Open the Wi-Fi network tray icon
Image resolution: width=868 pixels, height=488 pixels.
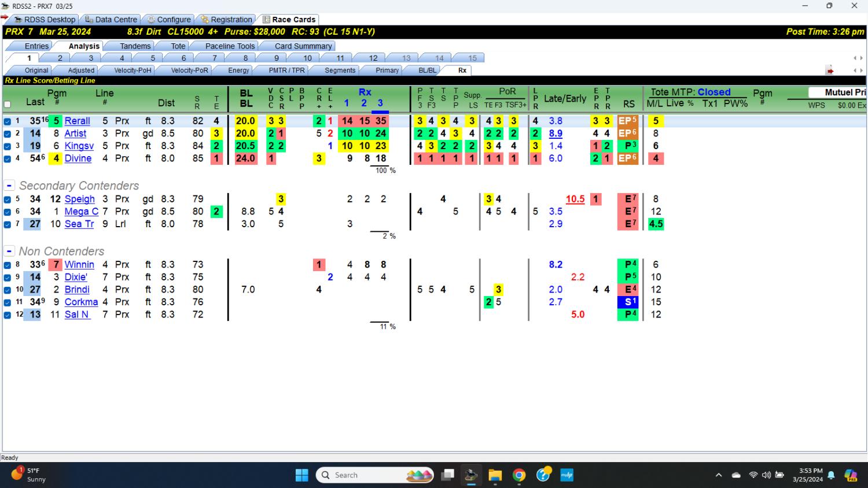pyautogui.click(x=753, y=475)
